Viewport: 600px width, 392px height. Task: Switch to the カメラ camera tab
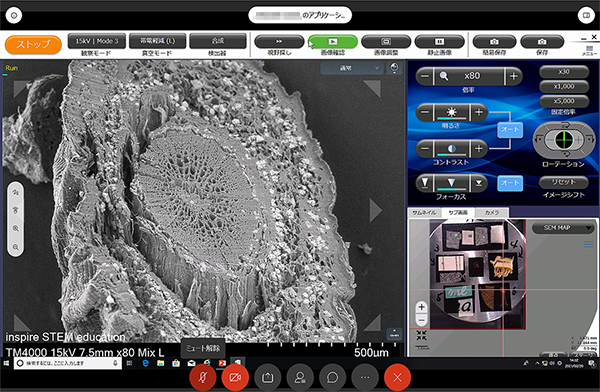(492, 212)
